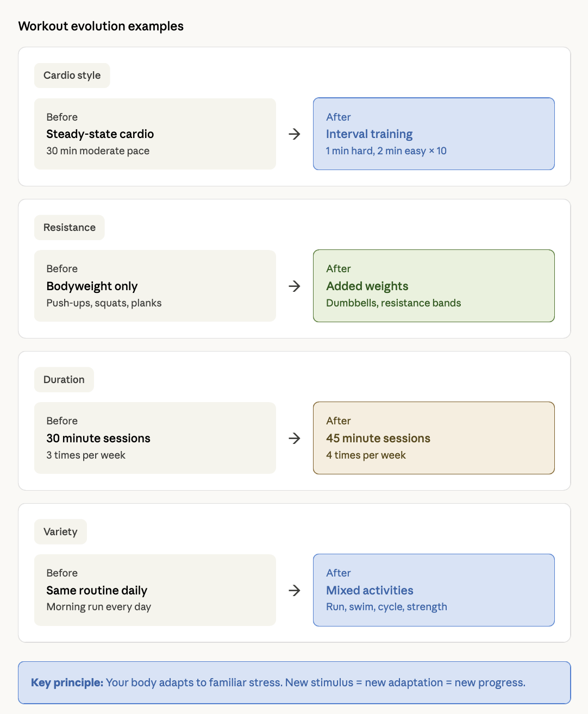Open the Interval training after card
The image size is (588, 714).
coord(434,134)
